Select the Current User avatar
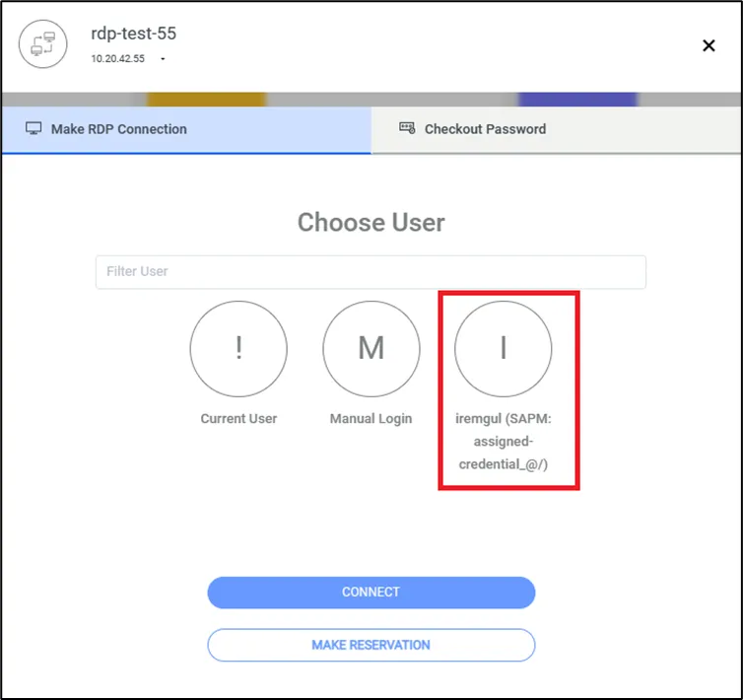 coord(238,349)
